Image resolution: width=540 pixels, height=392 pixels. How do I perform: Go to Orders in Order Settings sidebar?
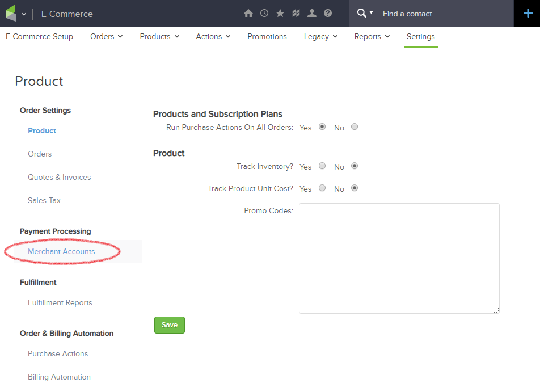click(x=40, y=154)
